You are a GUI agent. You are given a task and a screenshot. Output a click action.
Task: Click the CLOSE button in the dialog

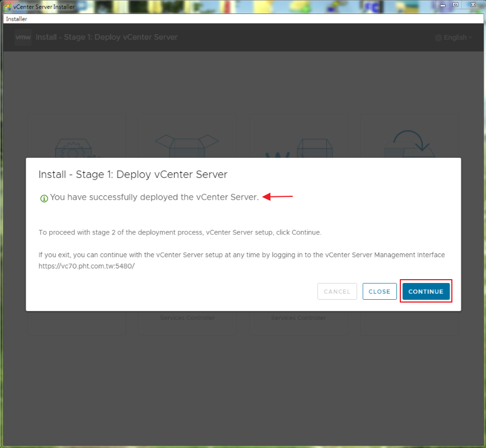point(380,291)
